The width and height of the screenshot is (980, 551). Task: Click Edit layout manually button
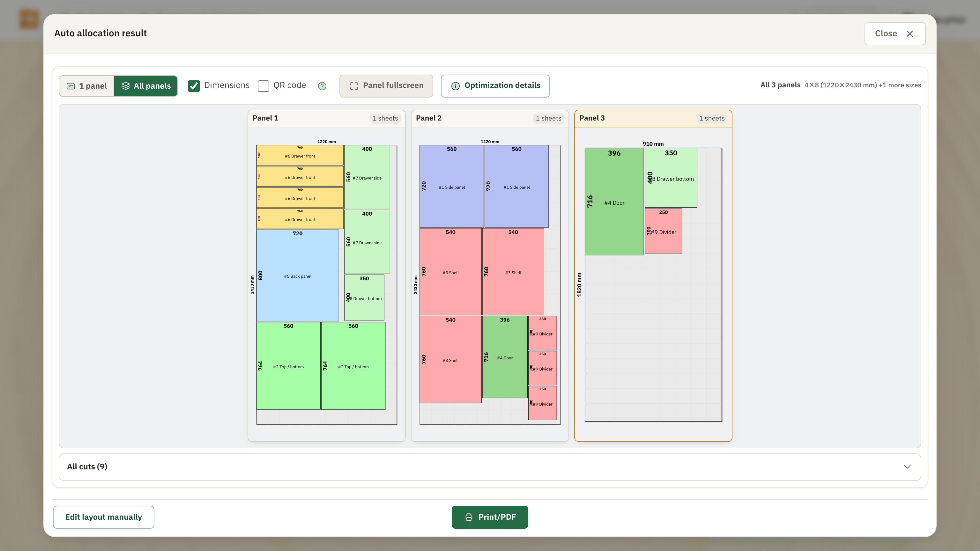click(103, 517)
